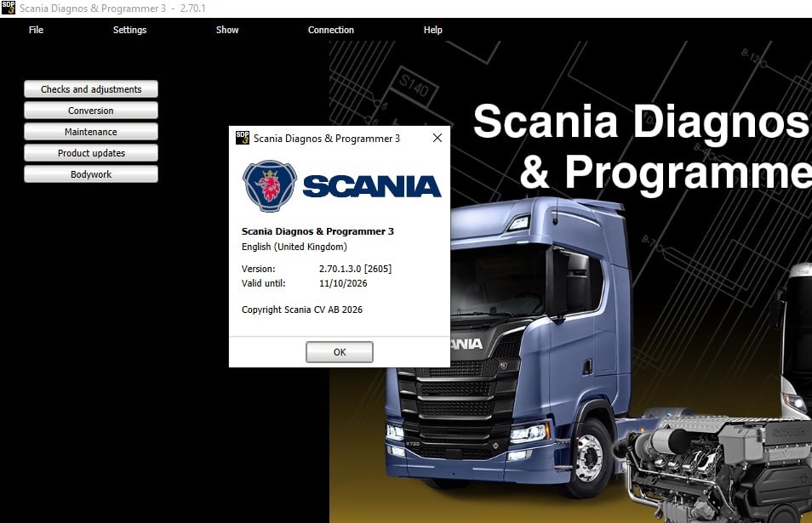Click the English (United Kingdom) language text
The height and width of the screenshot is (523, 812).
point(294,247)
